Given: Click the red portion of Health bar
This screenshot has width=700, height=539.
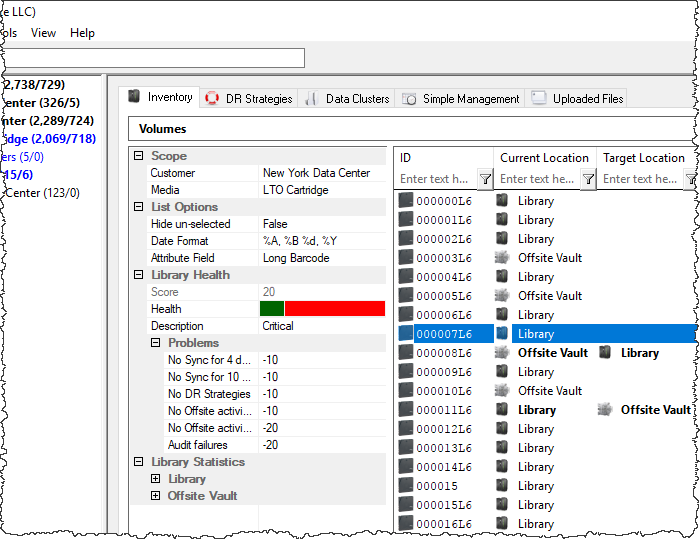Looking at the screenshot, I should (335, 309).
